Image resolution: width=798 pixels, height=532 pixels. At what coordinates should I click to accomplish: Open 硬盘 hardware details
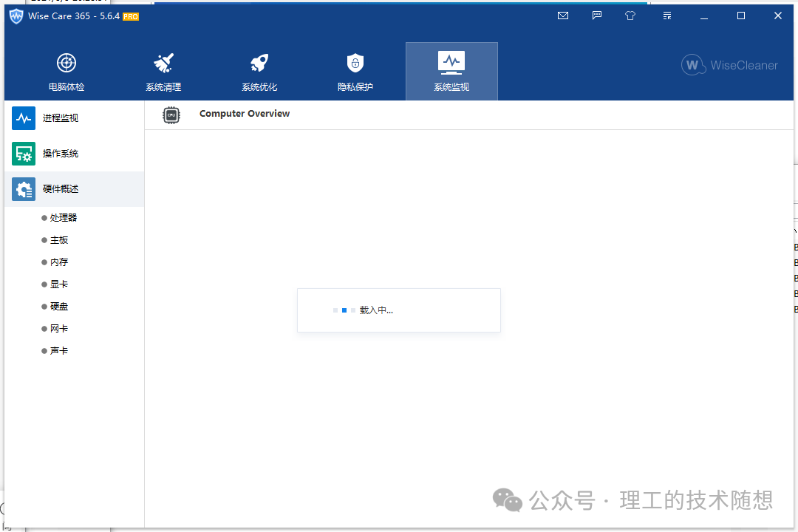59,307
